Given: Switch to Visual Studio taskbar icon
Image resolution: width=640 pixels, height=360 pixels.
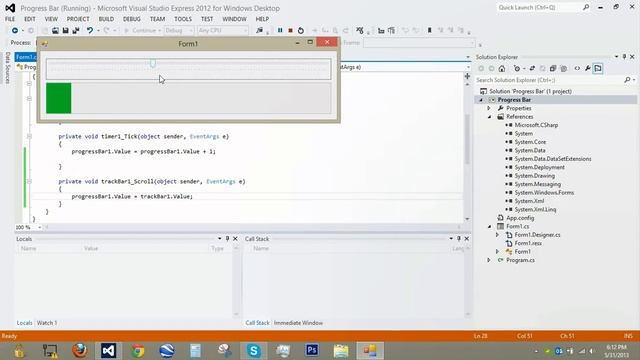Looking at the screenshot, I should point(109,351).
